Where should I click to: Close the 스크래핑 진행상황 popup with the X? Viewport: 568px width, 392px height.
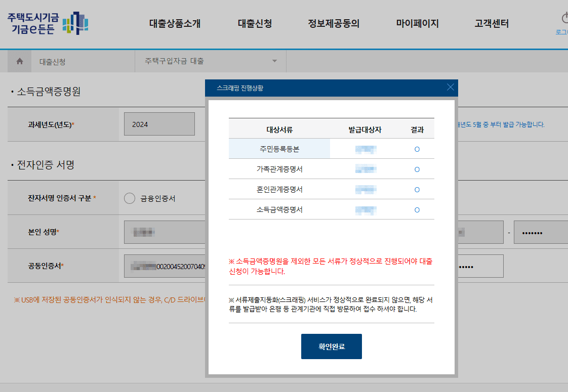(450, 87)
